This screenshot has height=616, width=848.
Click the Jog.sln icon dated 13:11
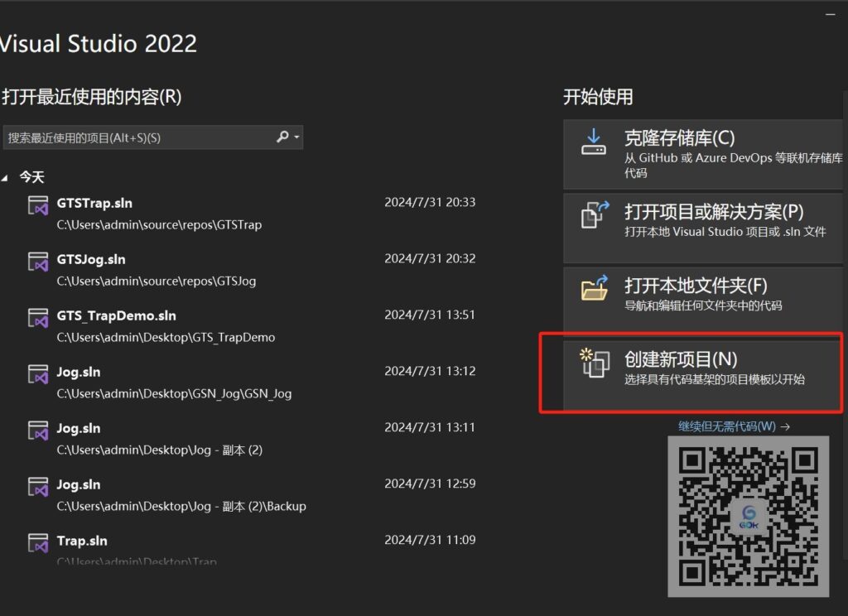coord(38,431)
